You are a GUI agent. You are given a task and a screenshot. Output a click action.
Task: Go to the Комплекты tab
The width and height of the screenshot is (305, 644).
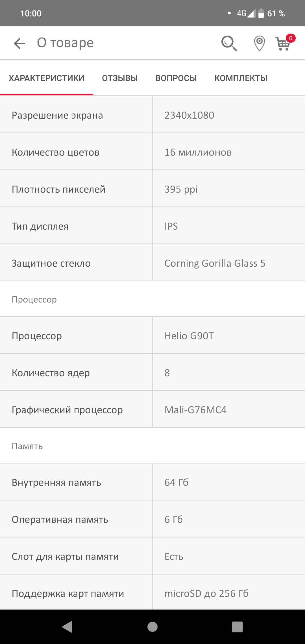tap(241, 78)
